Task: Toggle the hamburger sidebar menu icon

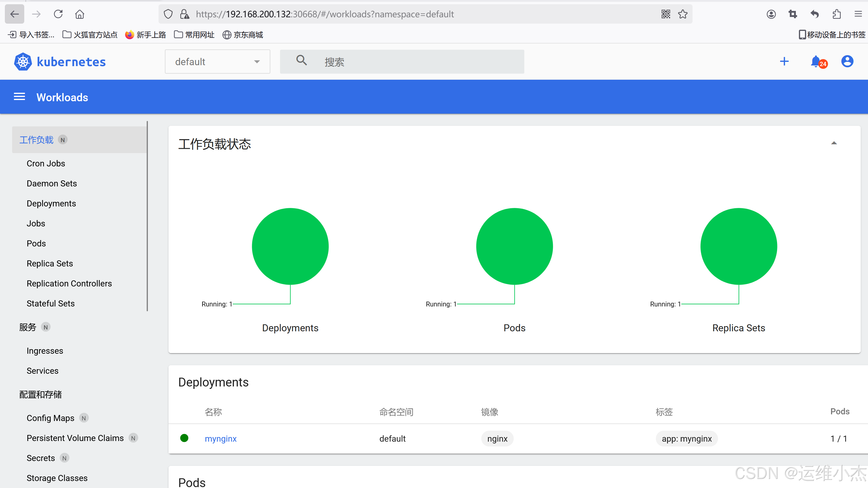Action: click(x=19, y=97)
